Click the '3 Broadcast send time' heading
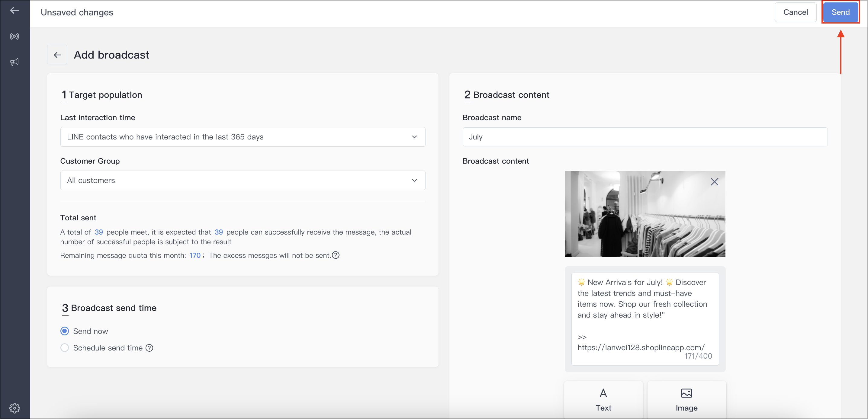The height and width of the screenshot is (419, 868). click(109, 308)
